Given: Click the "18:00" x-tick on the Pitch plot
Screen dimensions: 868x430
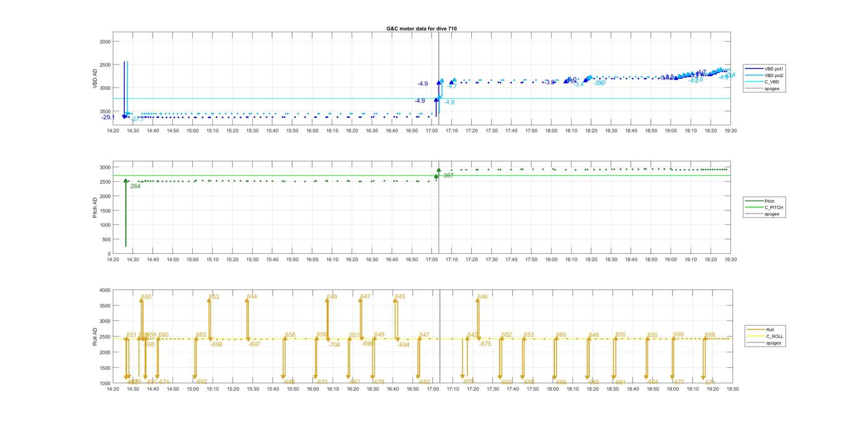Looking at the screenshot, I should (x=551, y=259).
